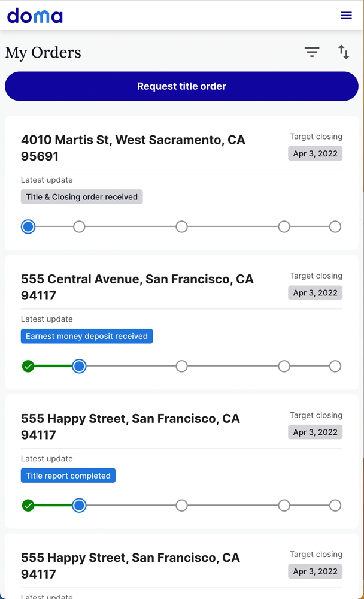Image resolution: width=364 pixels, height=599 pixels.
Task: Select last step on 4010 Martis St progress
Action: click(335, 226)
